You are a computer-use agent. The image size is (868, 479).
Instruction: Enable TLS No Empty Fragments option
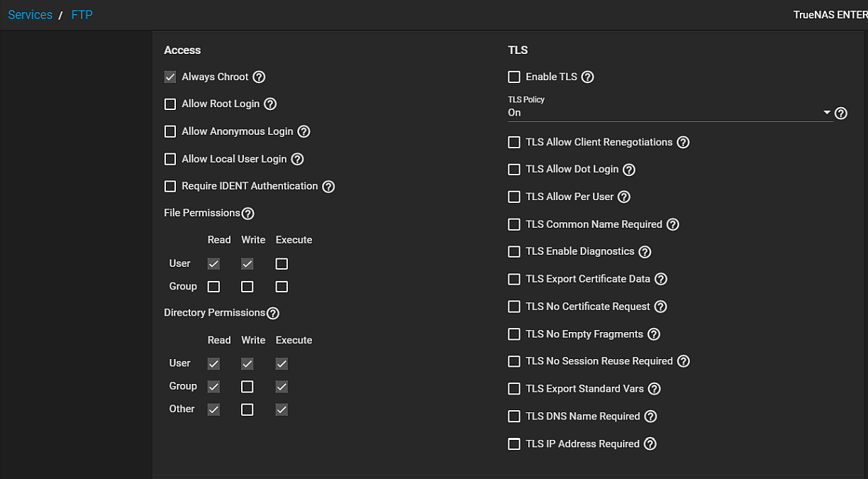(x=514, y=334)
